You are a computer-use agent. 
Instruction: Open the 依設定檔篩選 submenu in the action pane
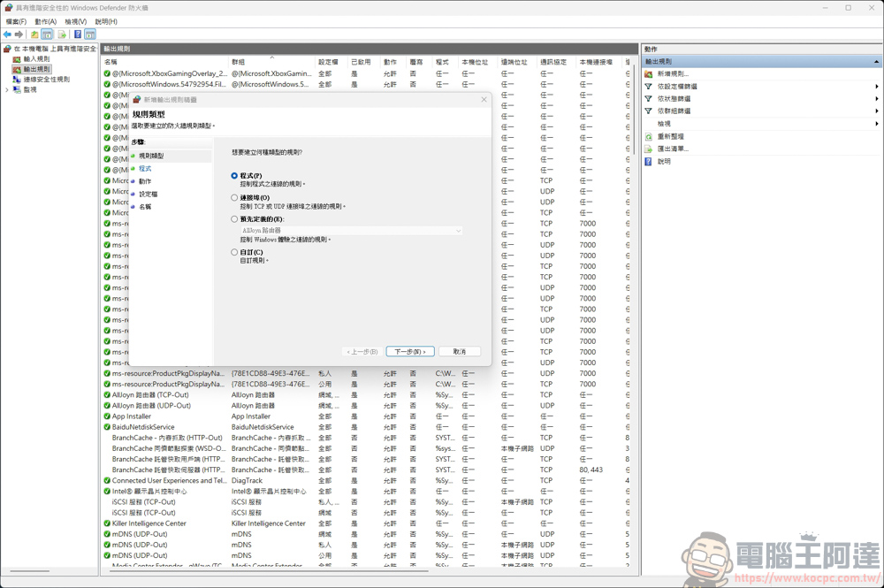click(x=762, y=87)
